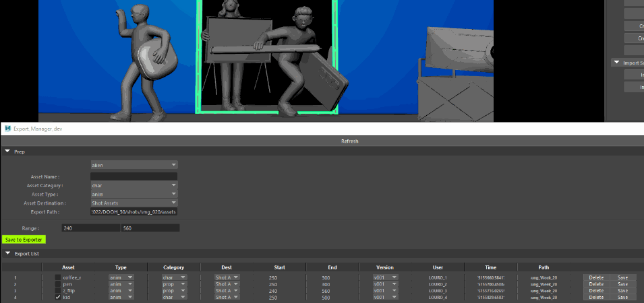Collapse the Prep section triangle
644x303 pixels.
7,151
